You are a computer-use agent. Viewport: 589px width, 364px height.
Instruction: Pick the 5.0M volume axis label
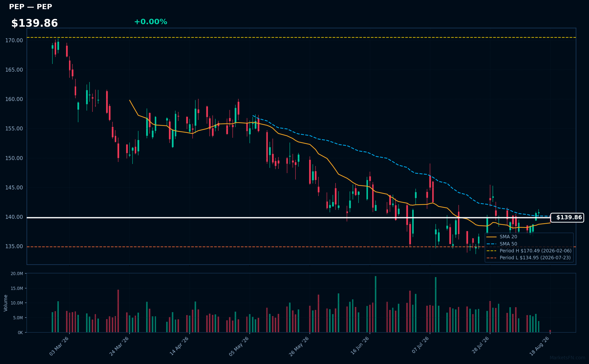coord(18,318)
